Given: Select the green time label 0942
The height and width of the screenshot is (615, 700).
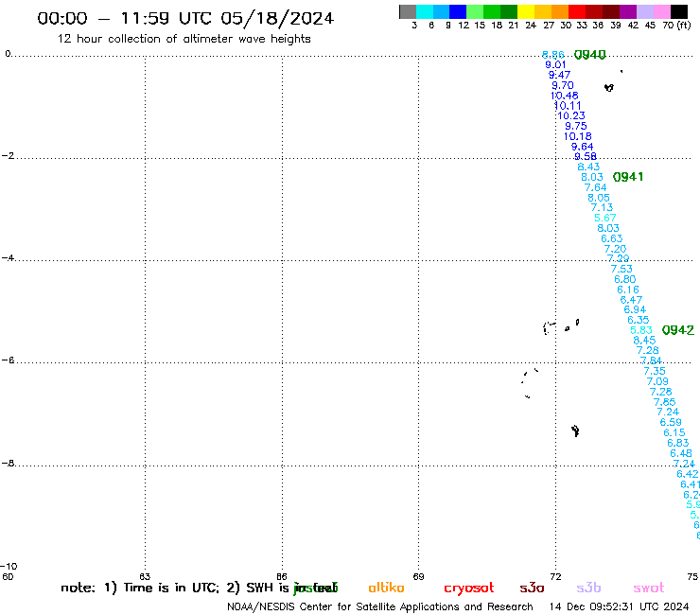Looking at the screenshot, I should (677, 330).
